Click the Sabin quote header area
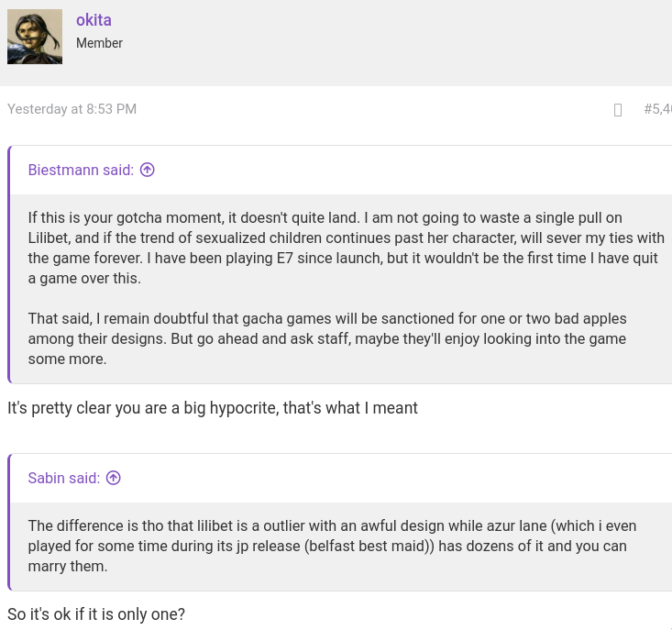This screenshot has height=630, width=672. [x=341, y=478]
